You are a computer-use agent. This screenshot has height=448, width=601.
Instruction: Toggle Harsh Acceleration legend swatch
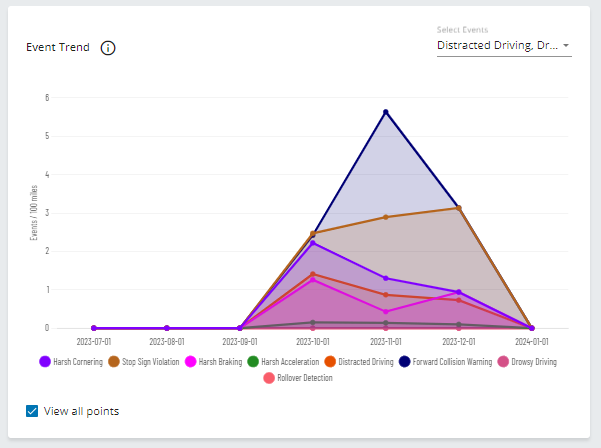pyautogui.click(x=253, y=361)
